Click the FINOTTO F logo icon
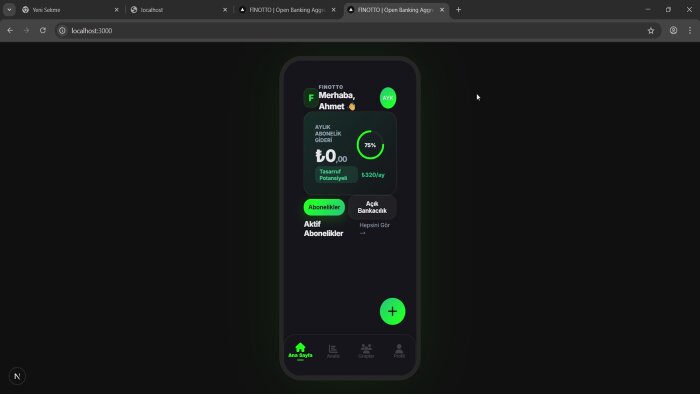The image size is (700, 394). coord(311,98)
